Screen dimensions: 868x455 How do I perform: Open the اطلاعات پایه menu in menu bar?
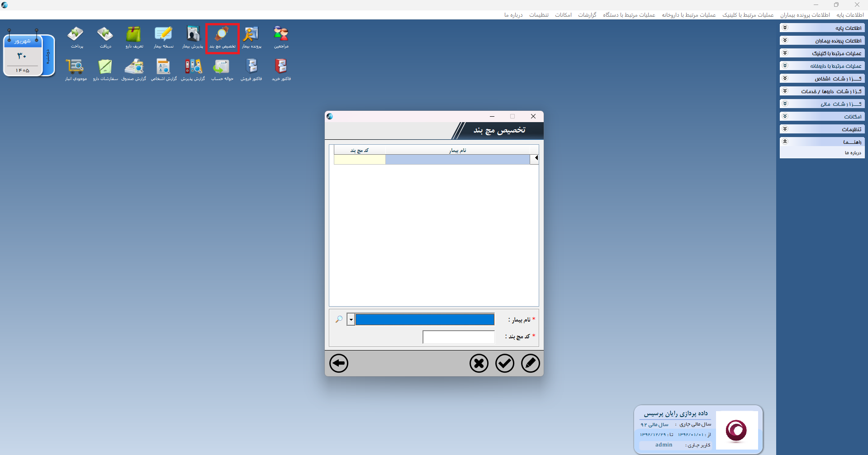click(850, 15)
